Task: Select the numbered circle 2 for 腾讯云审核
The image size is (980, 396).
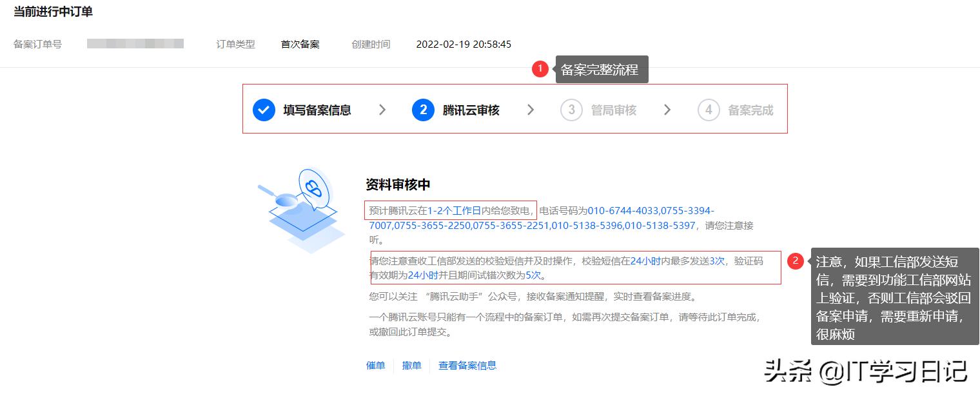Action: pyautogui.click(x=424, y=110)
